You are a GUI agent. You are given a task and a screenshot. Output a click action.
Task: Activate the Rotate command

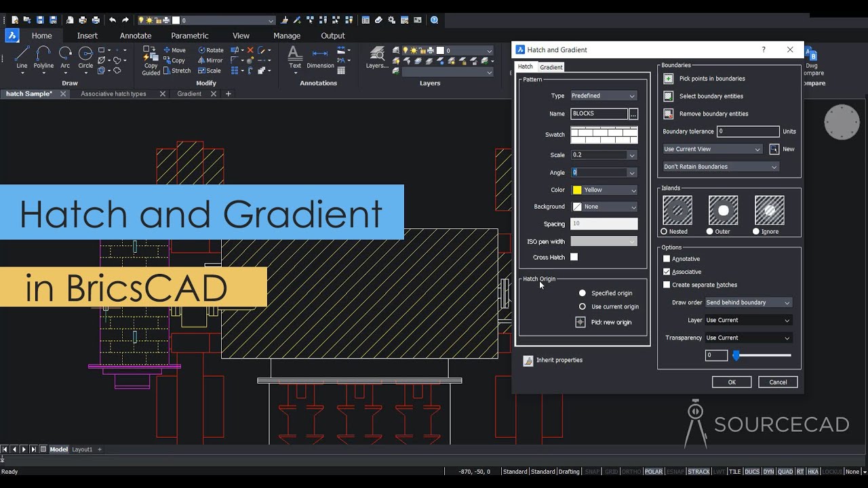[x=211, y=50]
